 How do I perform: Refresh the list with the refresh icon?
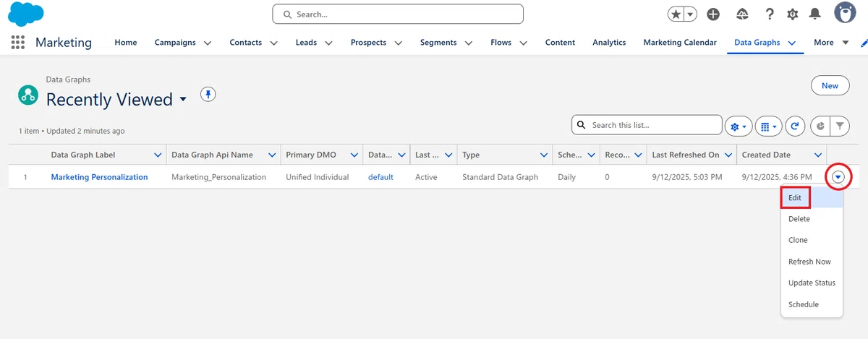pos(795,126)
